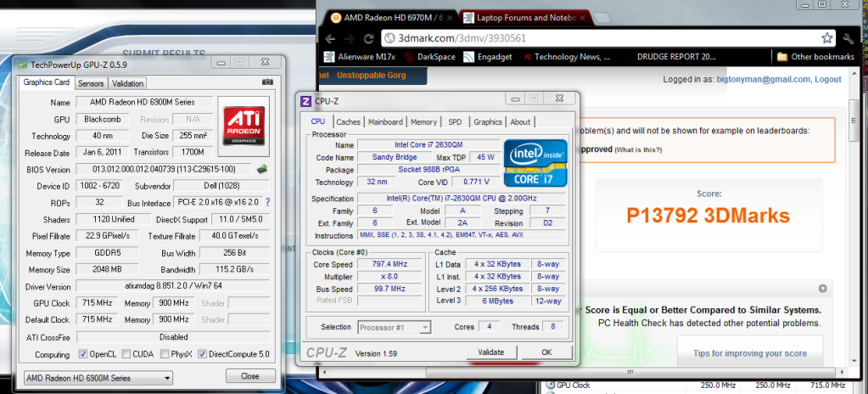Click the Intel Core i7 logo in CPU-Z
The width and height of the screenshot is (868, 394).
pos(535,162)
